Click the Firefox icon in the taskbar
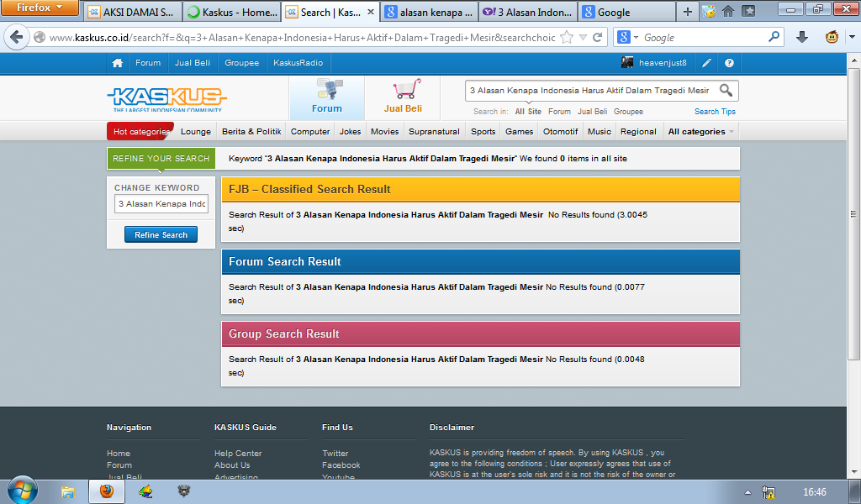 point(107,491)
